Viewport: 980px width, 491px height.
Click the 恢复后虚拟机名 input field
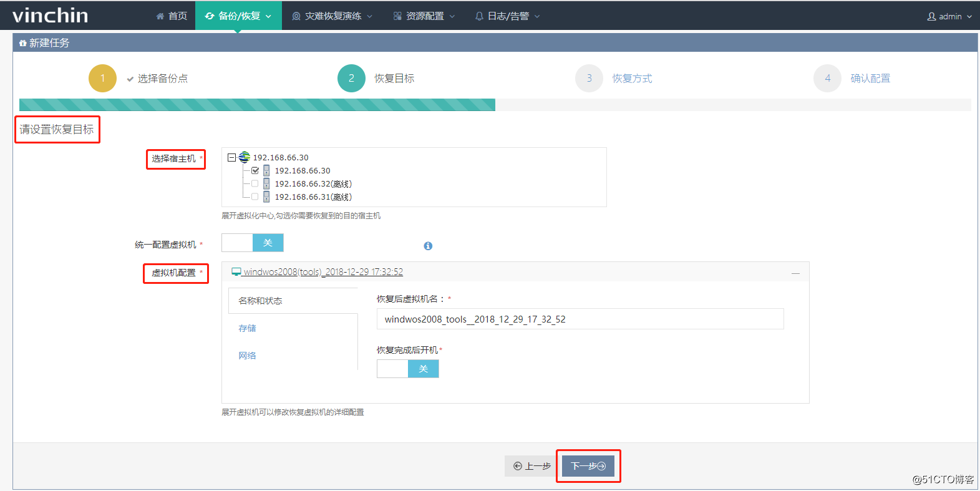point(580,319)
